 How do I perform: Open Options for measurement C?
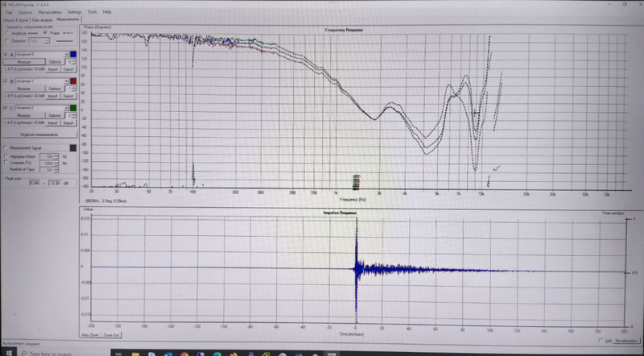[x=55, y=115]
